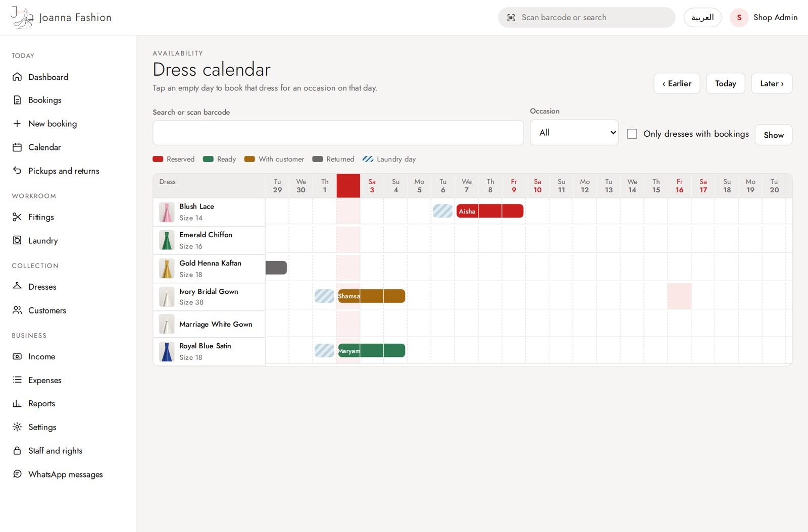Jump to Today in calendar
The width and height of the screenshot is (808, 532).
pos(726,84)
